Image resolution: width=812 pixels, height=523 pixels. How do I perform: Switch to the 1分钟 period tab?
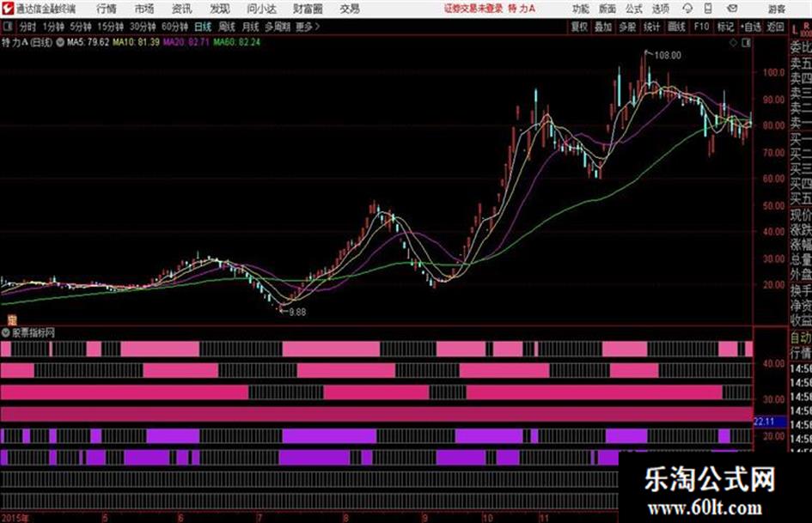(x=53, y=27)
